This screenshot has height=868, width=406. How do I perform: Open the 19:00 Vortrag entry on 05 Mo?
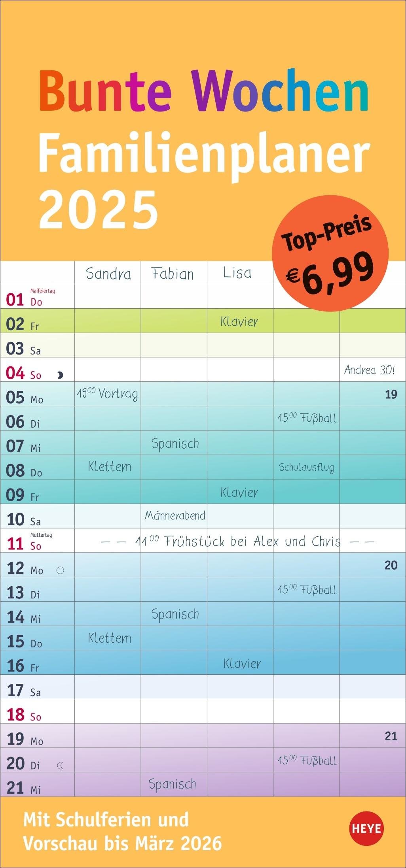click(x=107, y=394)
